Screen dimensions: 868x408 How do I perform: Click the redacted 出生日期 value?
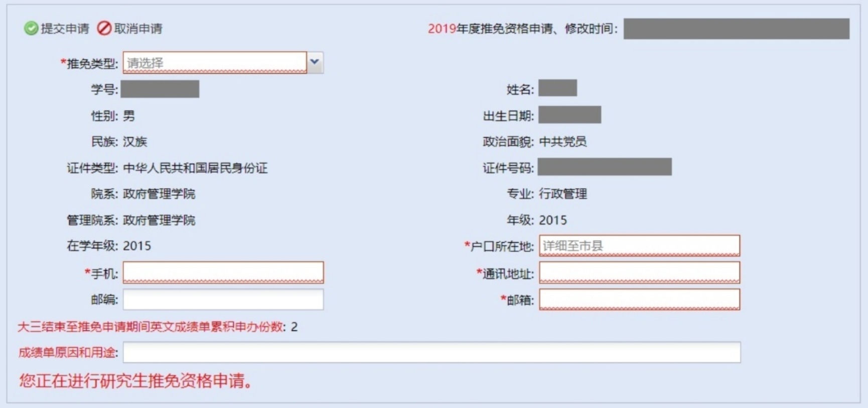coord(569,115)
